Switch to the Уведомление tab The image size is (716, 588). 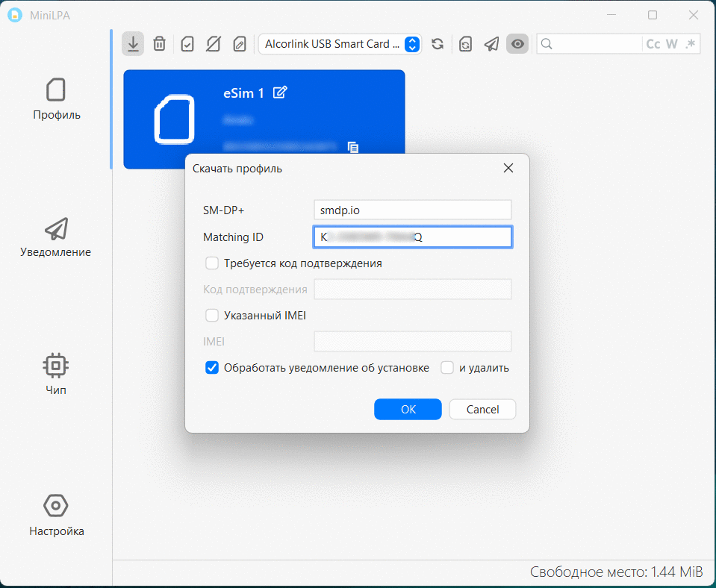tap(56, 237)
